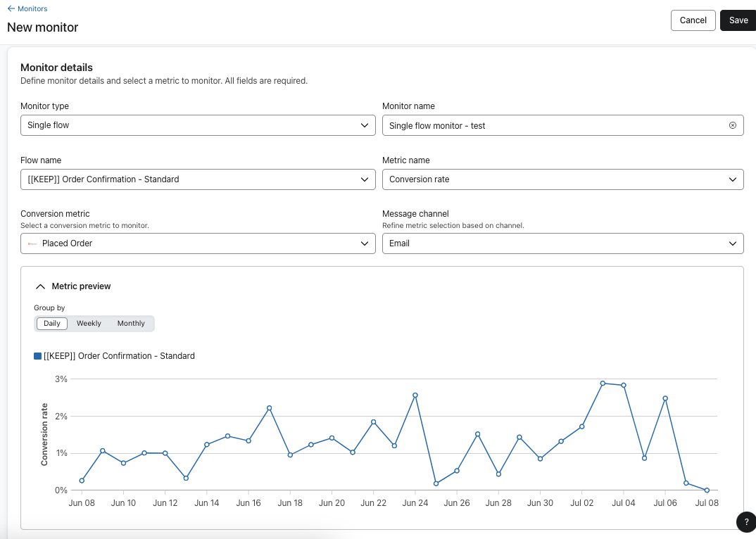The width and height of the screenshot is (756, 539).
Task: Select the Monthly group by option
Action: pyautogui.click(x=131, y=323)
